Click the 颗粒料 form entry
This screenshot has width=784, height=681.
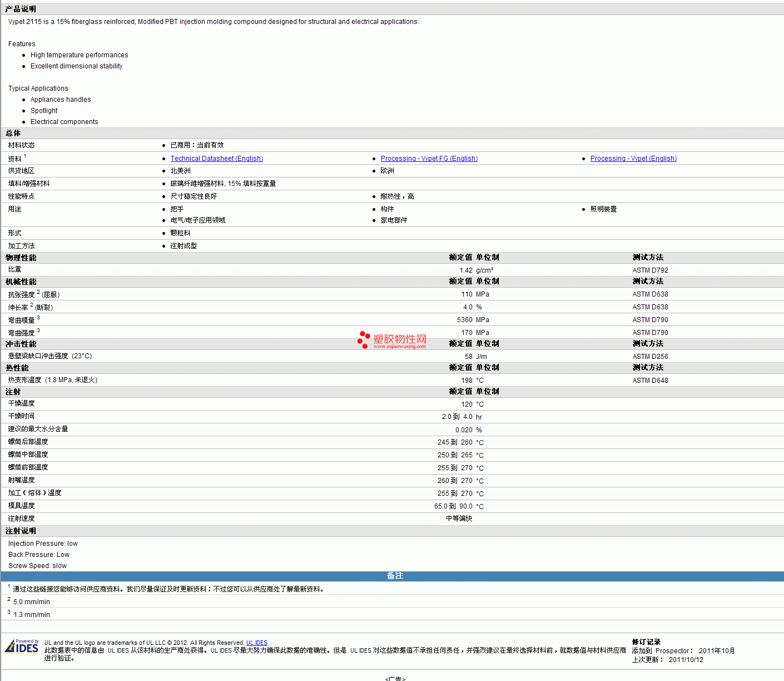(181, 233)
